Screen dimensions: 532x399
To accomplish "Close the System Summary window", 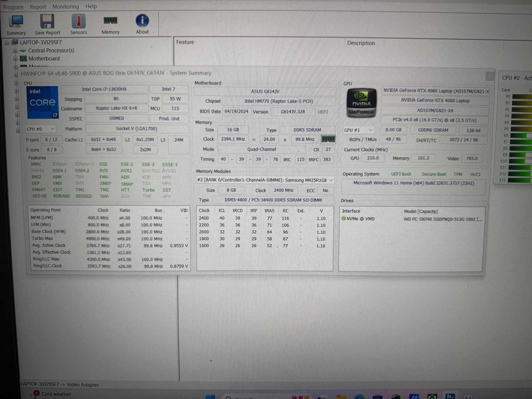I will 490,76.
